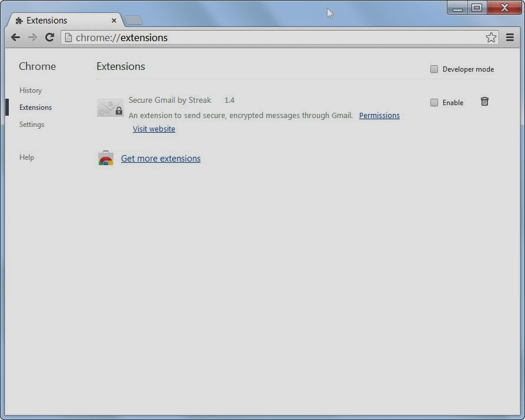Follow the Visit website link
The height and width of the screenshot is (420, 525).
pyautogui.click(x=153, y=129)
